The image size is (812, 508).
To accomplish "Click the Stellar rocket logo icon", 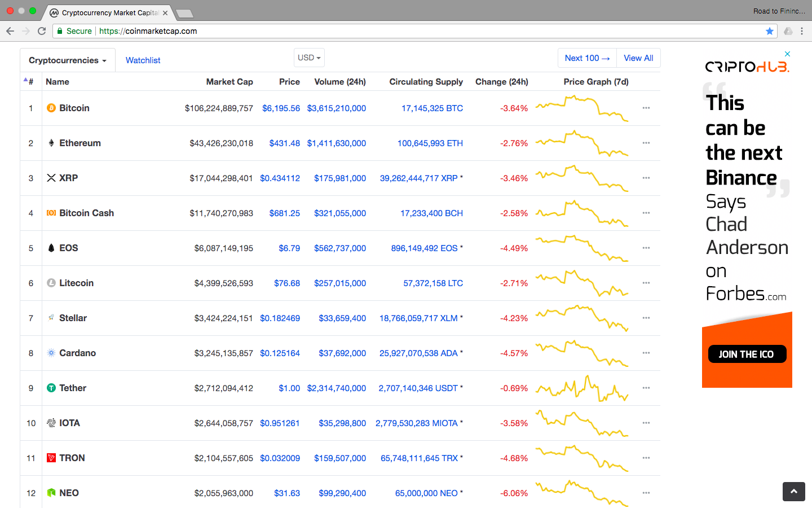I will point(51,318).
